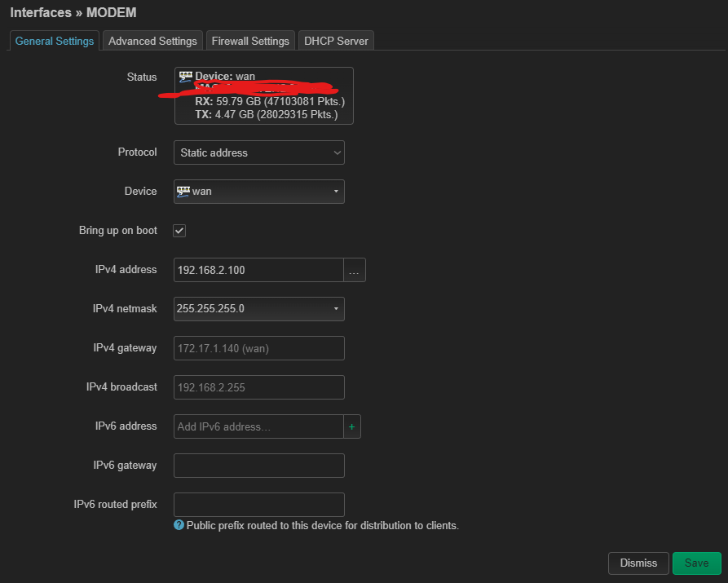The width and height of the screenshot is (728, 583).
Task: Open the Device dropdown showing wan
Action: 259,192
